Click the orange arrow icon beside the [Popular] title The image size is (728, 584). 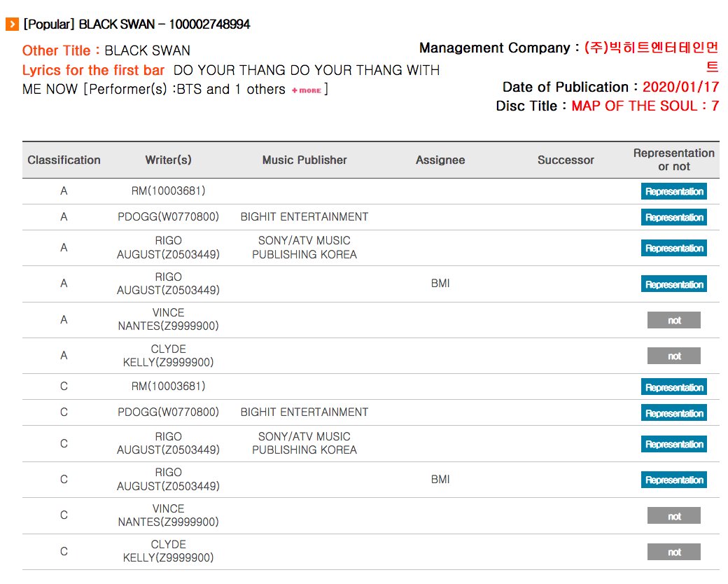click(x=12, y=25)
